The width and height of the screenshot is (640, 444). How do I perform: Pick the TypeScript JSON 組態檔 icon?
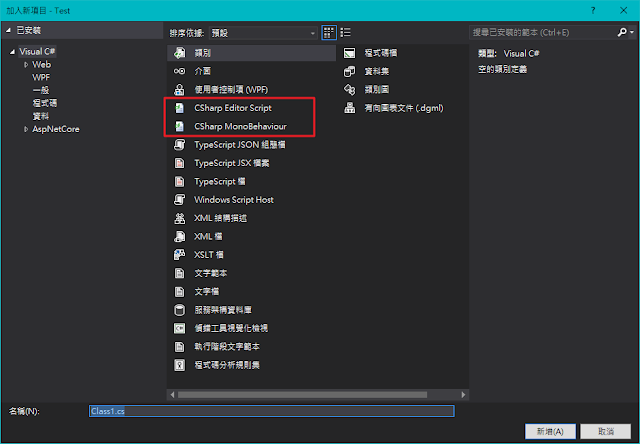point(180,145)
